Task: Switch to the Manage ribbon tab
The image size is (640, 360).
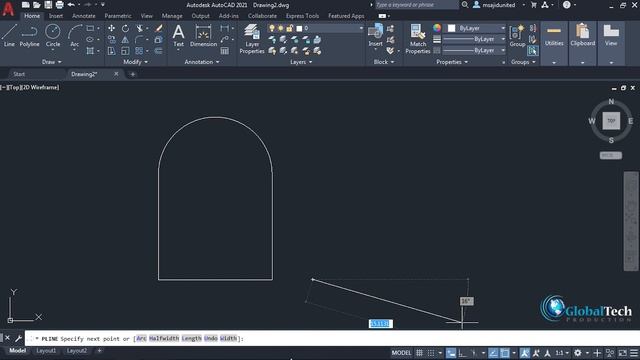Action: click(x=172, y=16)
